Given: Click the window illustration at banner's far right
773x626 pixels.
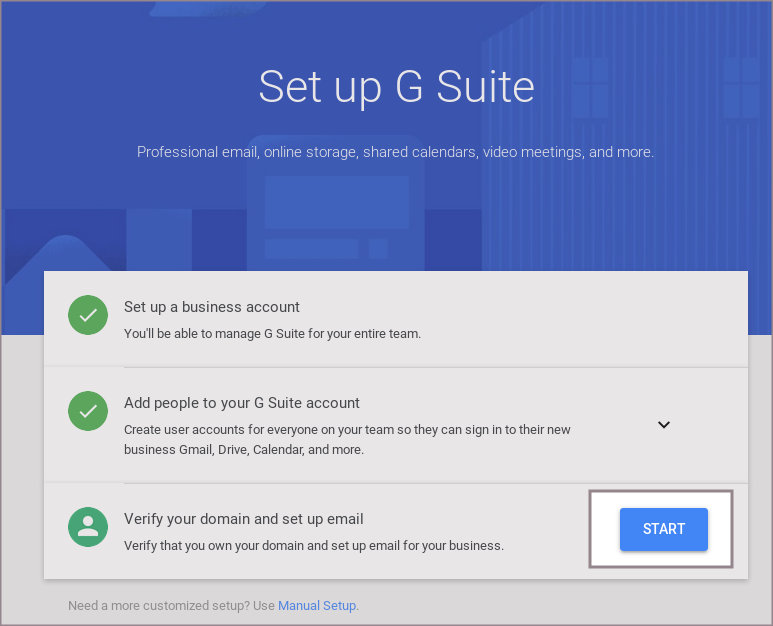Looking at the screenshot, I should [x=741, y=87].
